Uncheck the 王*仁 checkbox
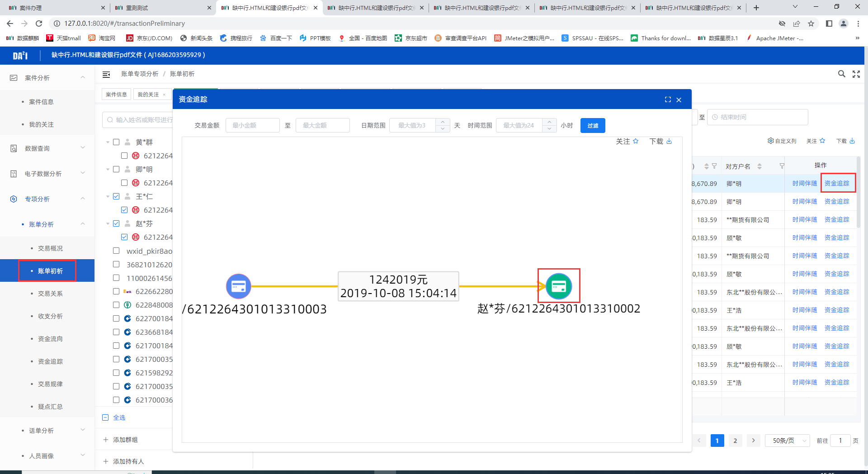 [x=116, y=196]
